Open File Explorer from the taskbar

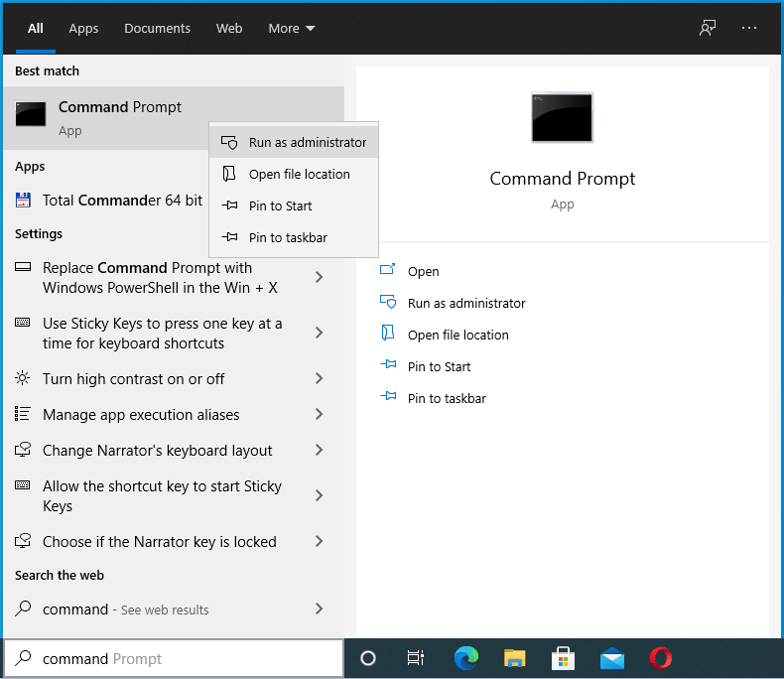coord(514,658)
